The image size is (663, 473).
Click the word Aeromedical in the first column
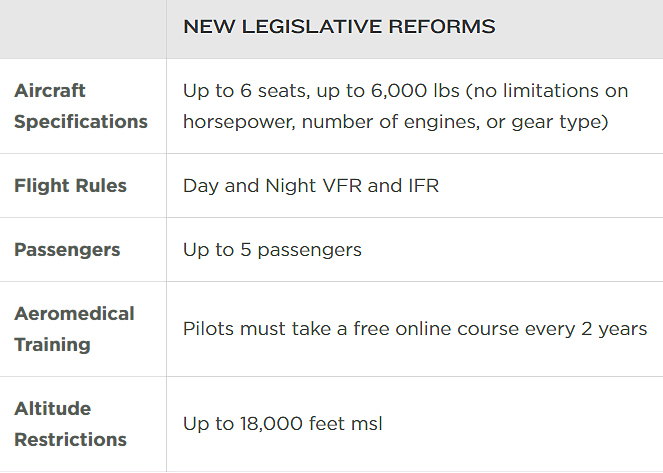pos(74,314)
